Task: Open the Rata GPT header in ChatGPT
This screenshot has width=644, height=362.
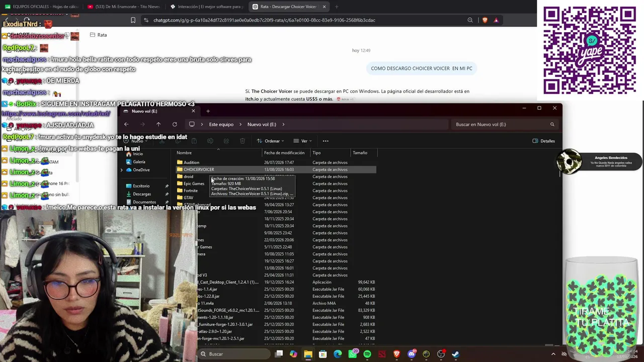Action: pos(98,35)
